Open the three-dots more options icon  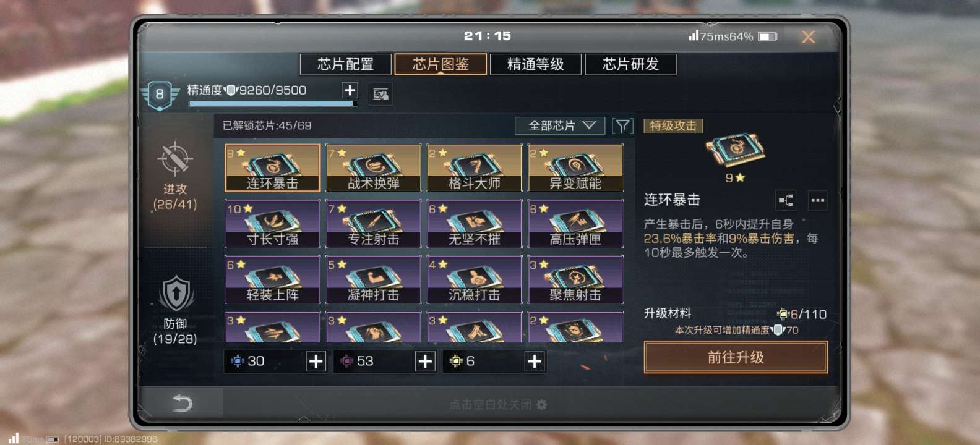(x=818, y=200)
